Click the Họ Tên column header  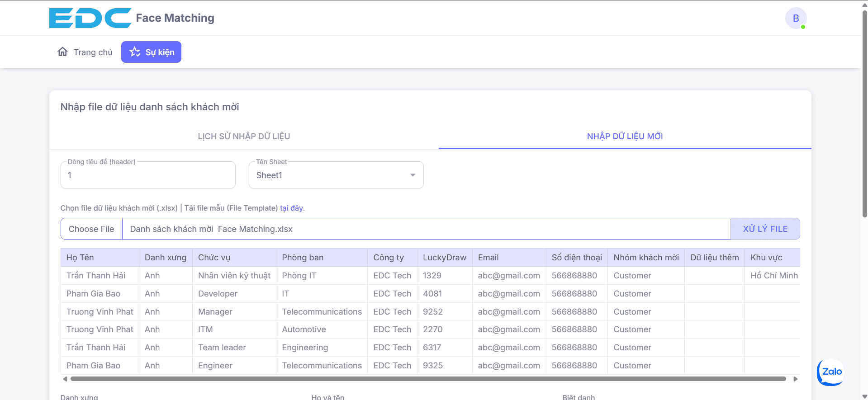click(x=100, y=258)
